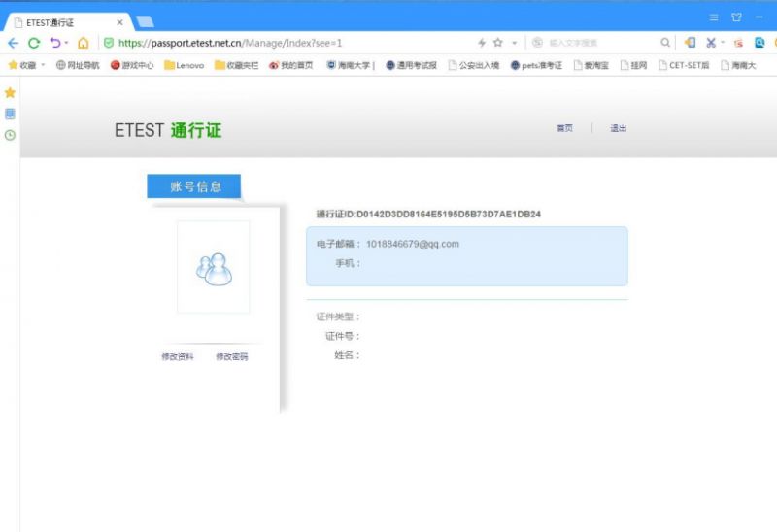Reload the page with the green refresh icon
This screenshot has height=532, width=777.
(34, 43)
